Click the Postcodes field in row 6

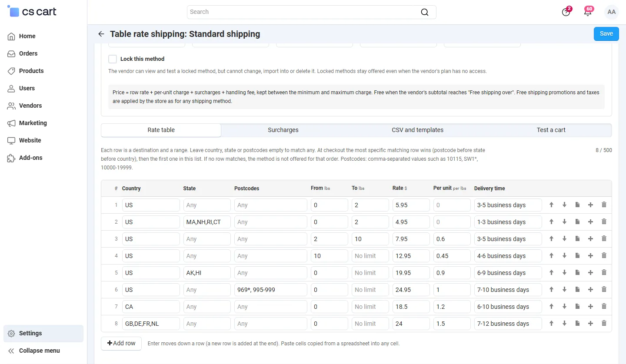[270, 290]
